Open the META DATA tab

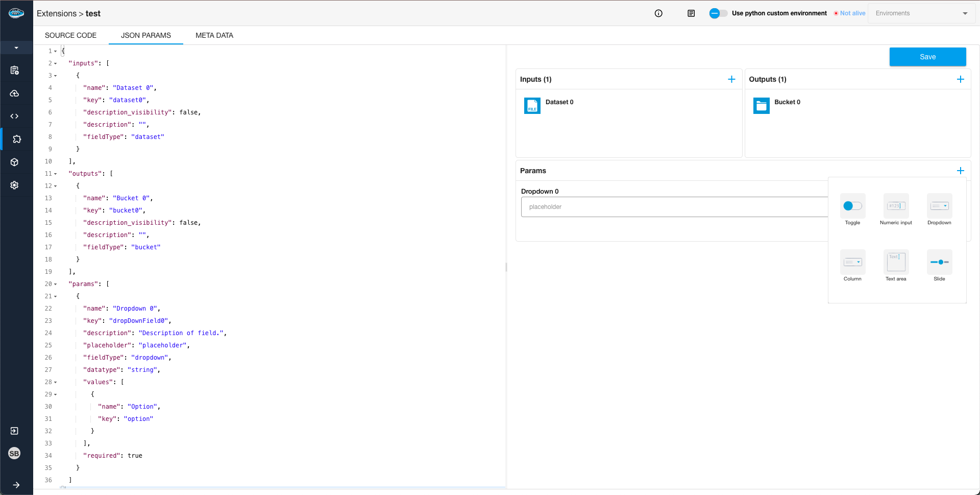214,35
